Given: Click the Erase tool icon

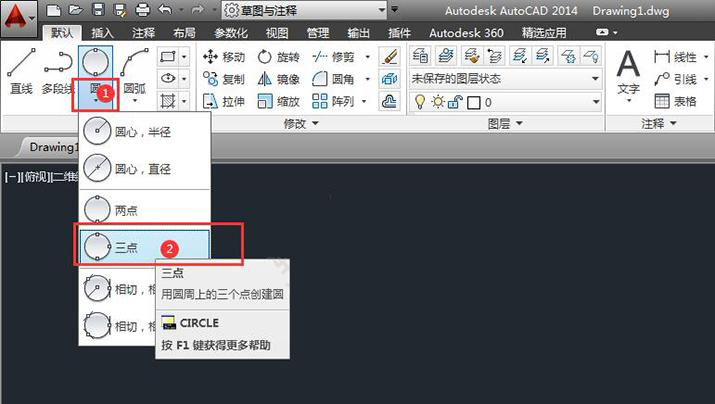Looking at the screenshot, I should (x=389, y=57).
